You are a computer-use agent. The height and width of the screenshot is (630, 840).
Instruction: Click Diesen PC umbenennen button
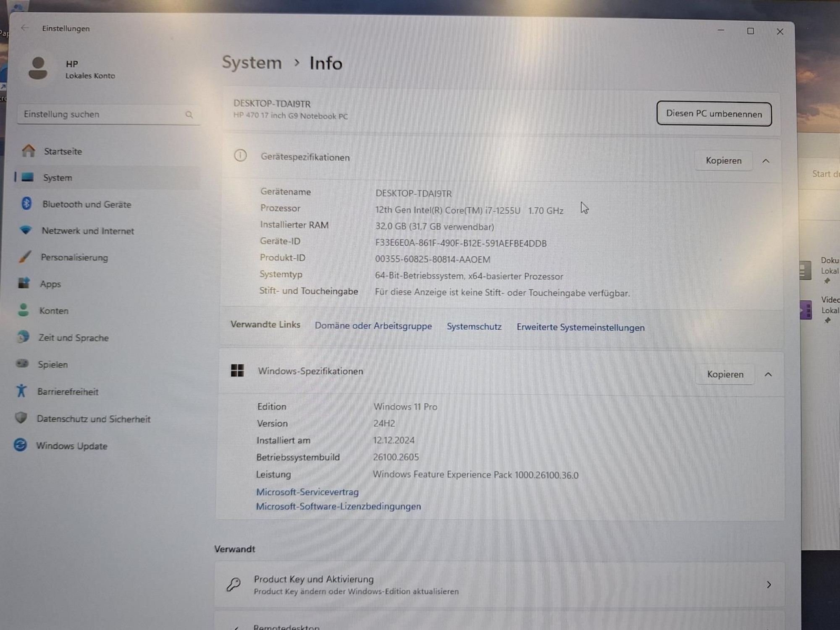point(714,114)
